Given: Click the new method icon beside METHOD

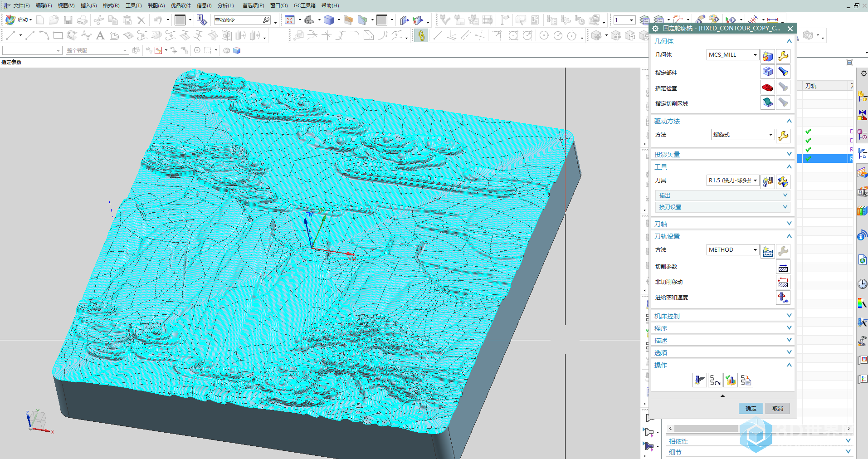Looking at the screenshot, I should [x=767, y=251].
